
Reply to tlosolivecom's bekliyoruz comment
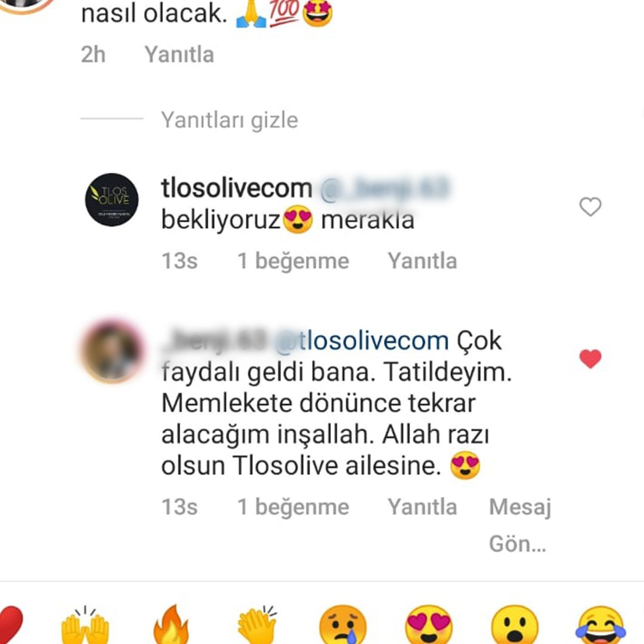tap(422, 261)
